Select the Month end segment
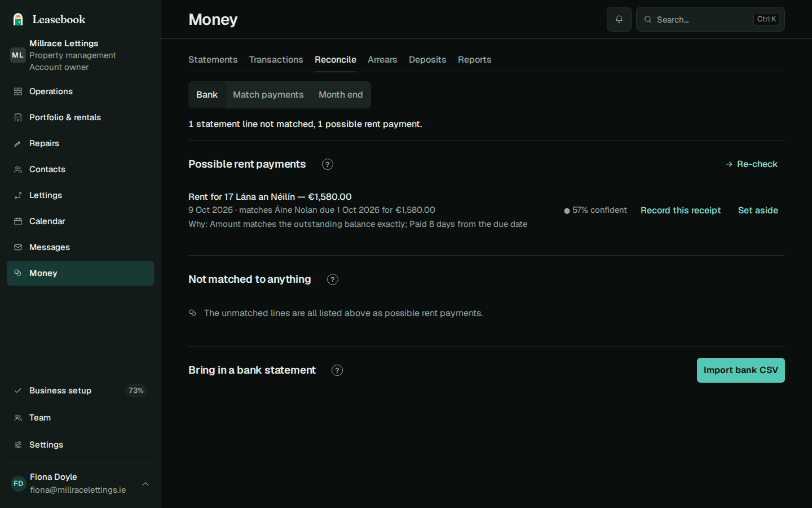The image size is (812, 508). tap(341, 95)
